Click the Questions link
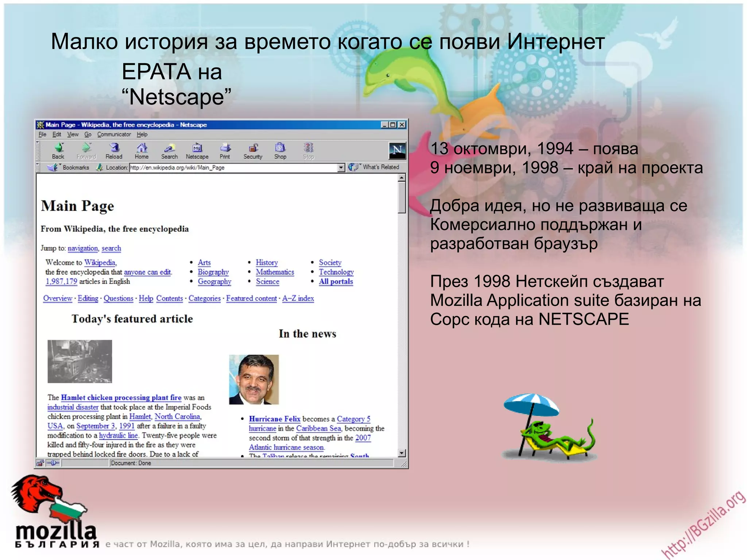The width and height of the screenshot is (747, 560). tap(119, 298)
